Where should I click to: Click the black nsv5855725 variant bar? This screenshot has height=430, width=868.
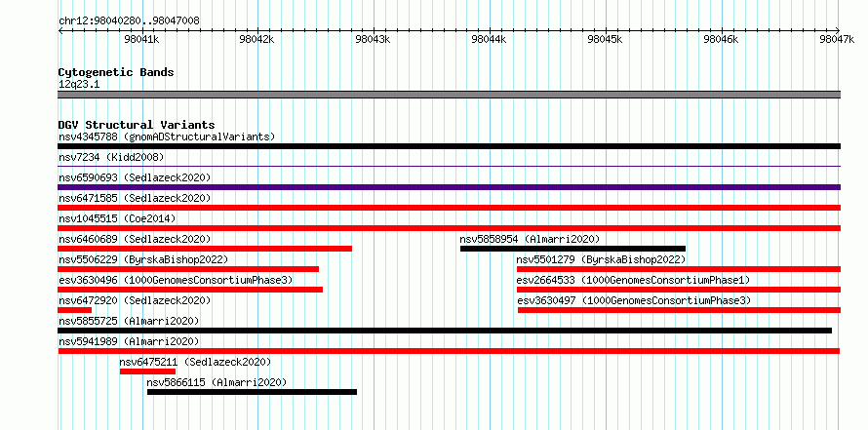445,331
